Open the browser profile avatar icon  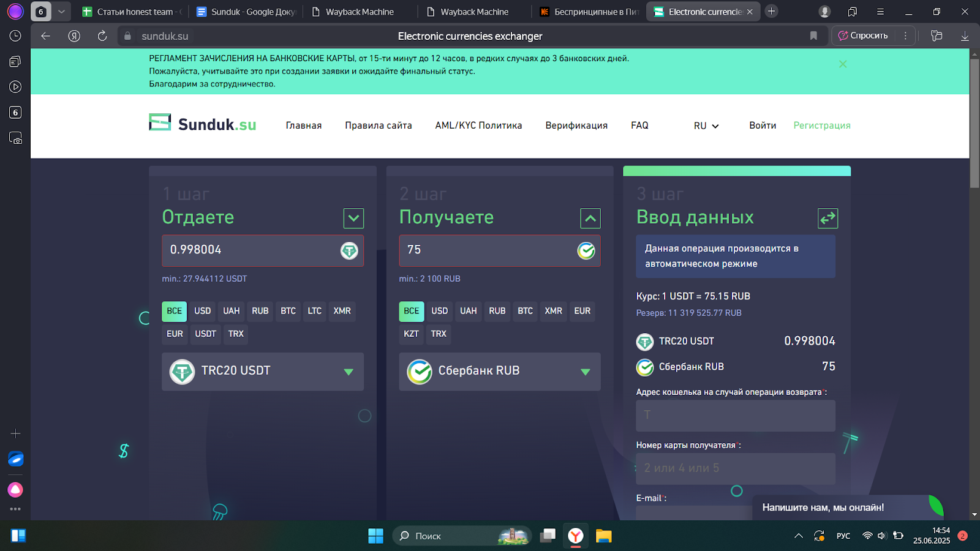[824, 12]
